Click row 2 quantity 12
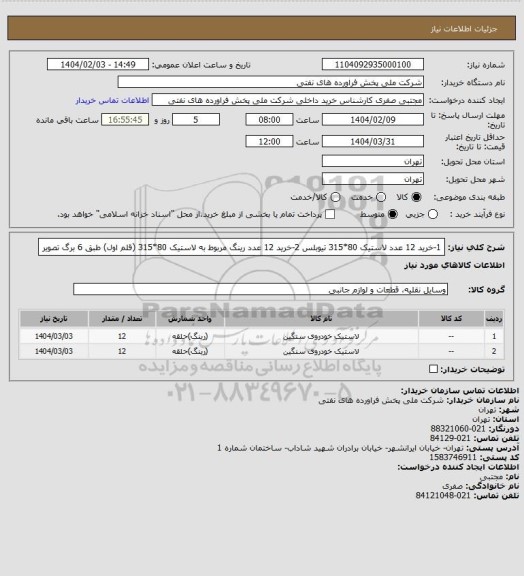Screen dimensions: 524x576 coord(122,351)
